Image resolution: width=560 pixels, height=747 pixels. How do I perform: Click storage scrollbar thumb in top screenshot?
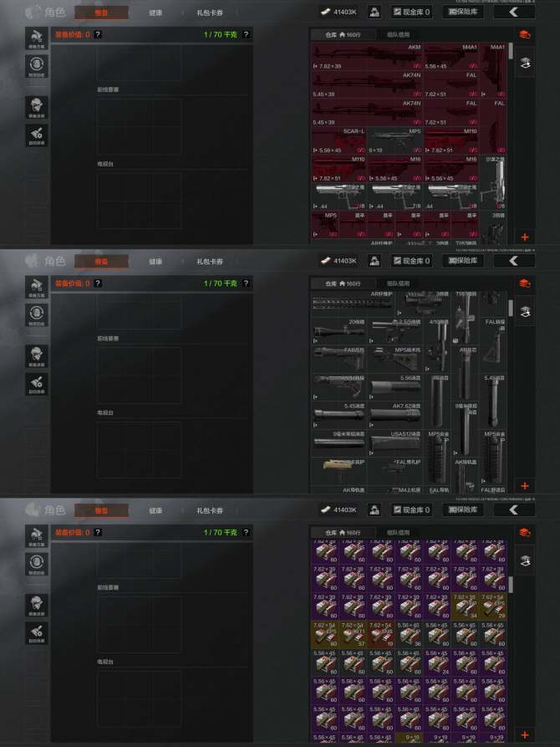tap(511, 51)
